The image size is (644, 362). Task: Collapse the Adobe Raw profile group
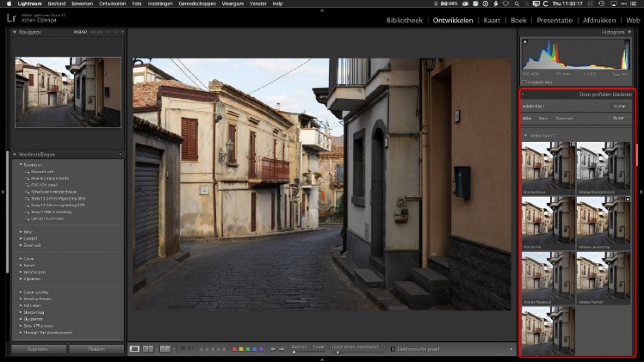525,136
